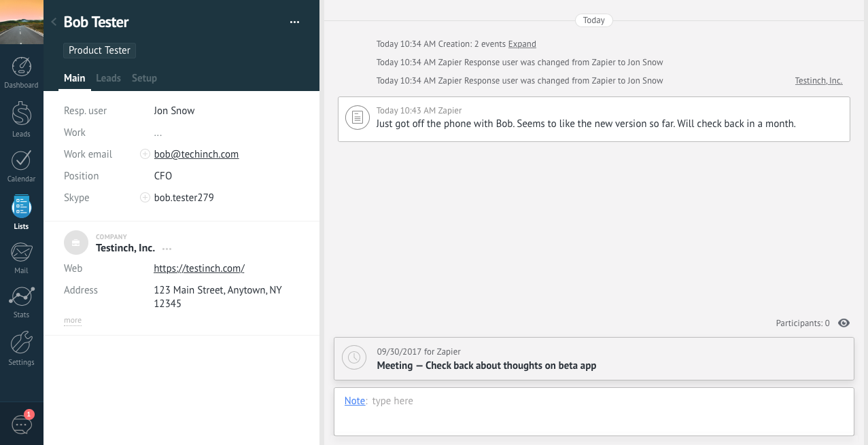The height and width of the screenshot is (445, 868).
Task: Open the Settings wrench icon
Action: 21,349
